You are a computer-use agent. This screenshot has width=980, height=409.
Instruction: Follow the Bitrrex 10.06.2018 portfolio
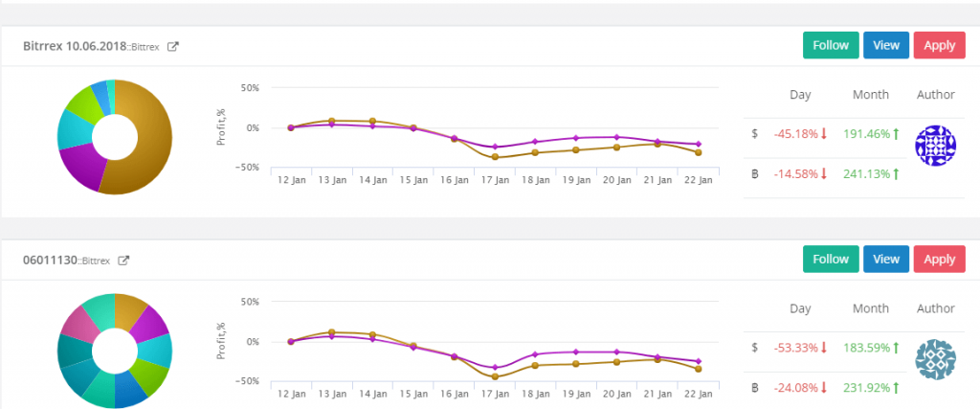point(830,45)
